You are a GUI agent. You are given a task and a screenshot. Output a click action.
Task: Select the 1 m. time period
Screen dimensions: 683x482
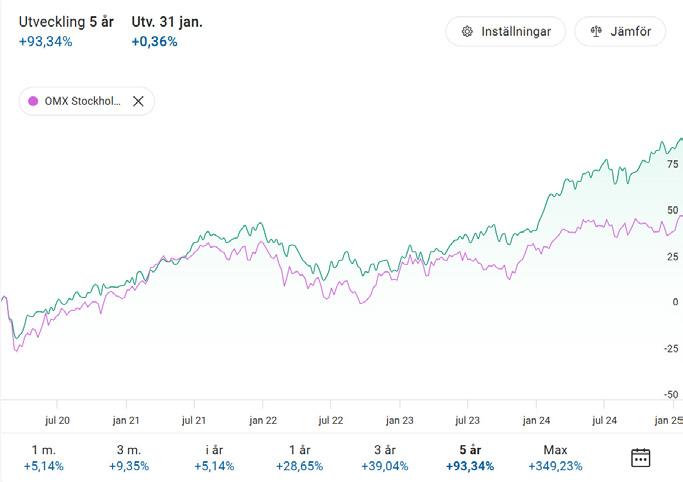click(x=44, y=458)
